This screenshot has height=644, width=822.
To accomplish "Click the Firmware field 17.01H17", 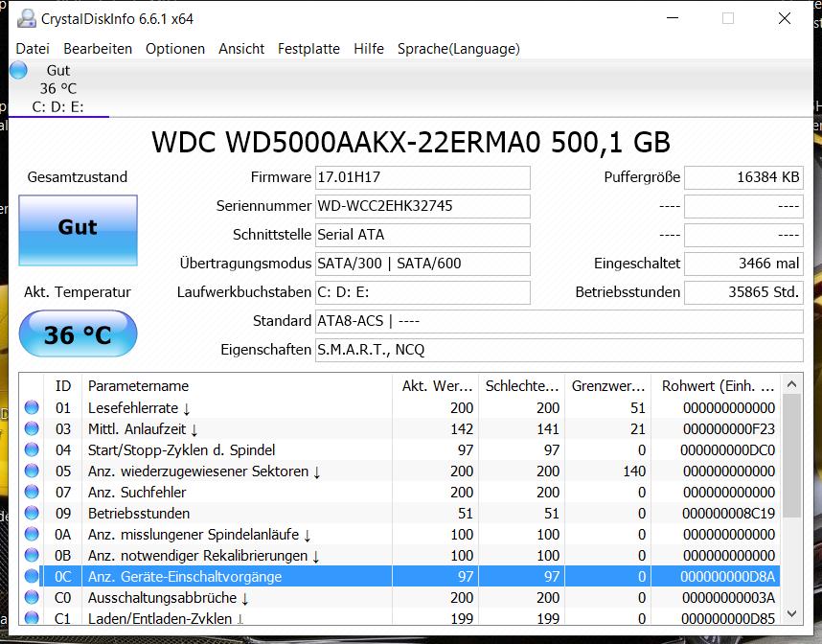I will [x=422, y=177].
